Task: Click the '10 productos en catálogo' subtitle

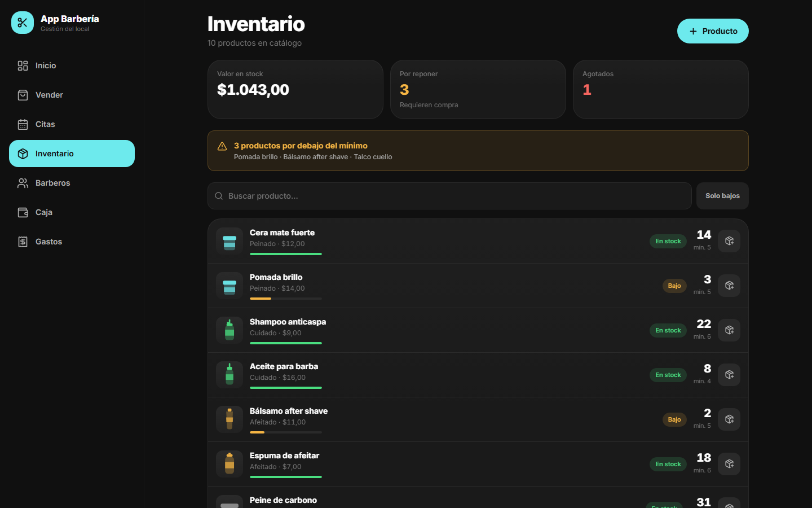Action: tap(254, 43)
